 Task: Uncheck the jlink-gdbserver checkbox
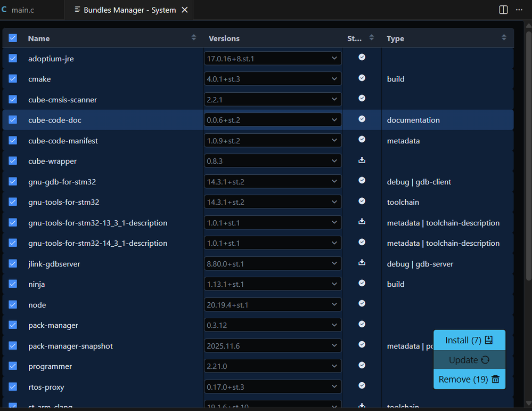pos(13,263)
